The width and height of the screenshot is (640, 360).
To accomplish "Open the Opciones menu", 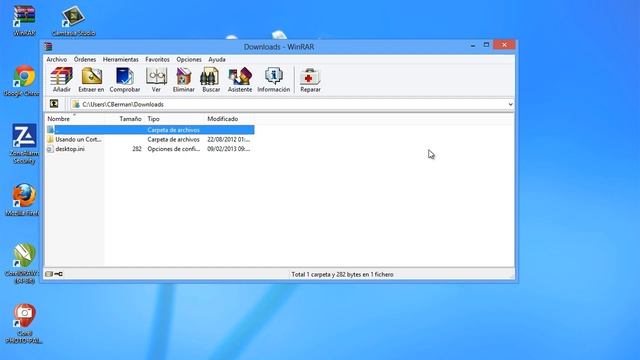I will coord(189,59).
